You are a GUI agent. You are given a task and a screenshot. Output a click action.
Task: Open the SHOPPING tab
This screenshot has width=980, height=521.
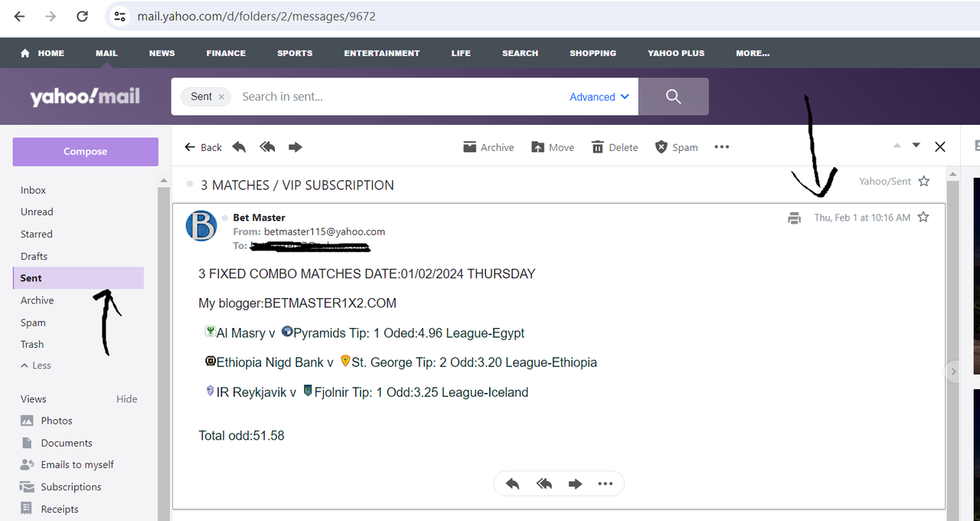593,53
